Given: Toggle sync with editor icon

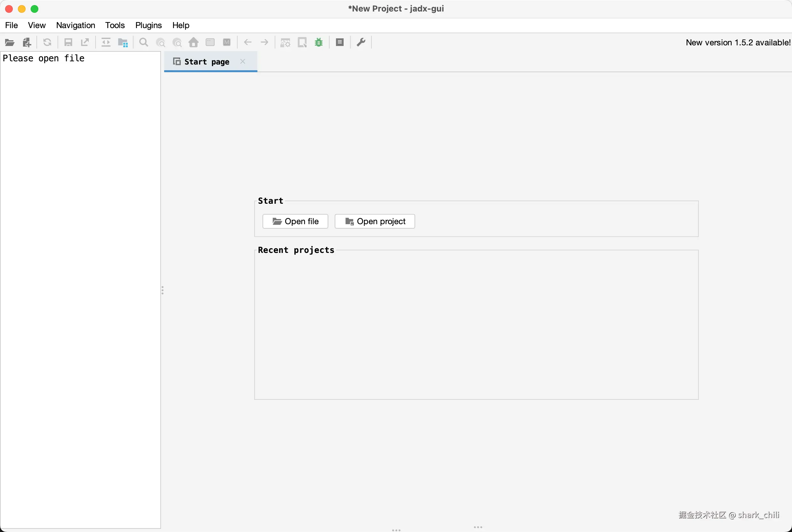Looking at the screenshot, I should pos(106,42).
